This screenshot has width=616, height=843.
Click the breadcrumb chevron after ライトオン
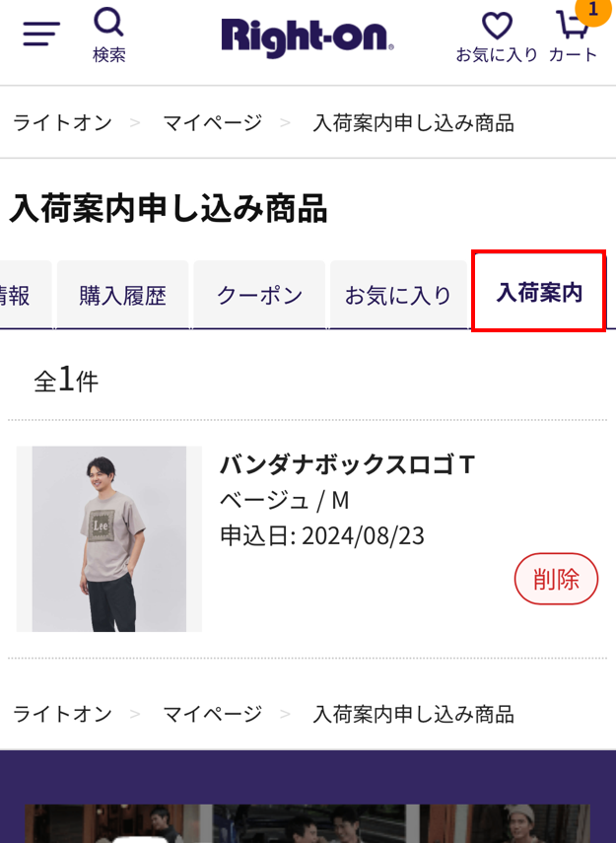click(135, 123)
